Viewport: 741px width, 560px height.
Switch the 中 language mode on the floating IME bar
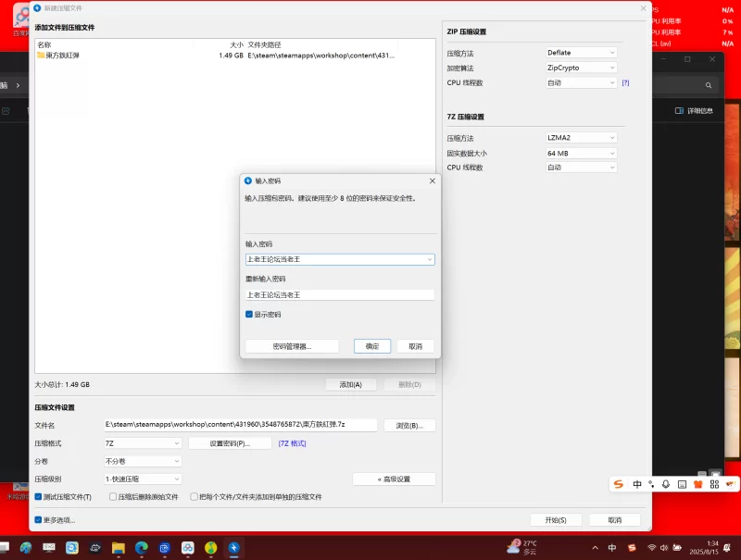[637, 484]
